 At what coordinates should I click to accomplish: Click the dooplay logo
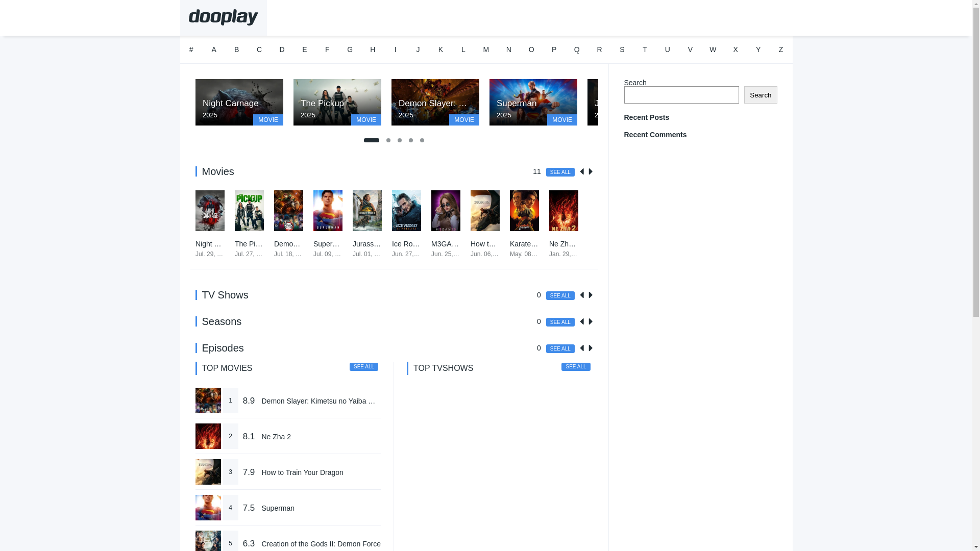223,17
